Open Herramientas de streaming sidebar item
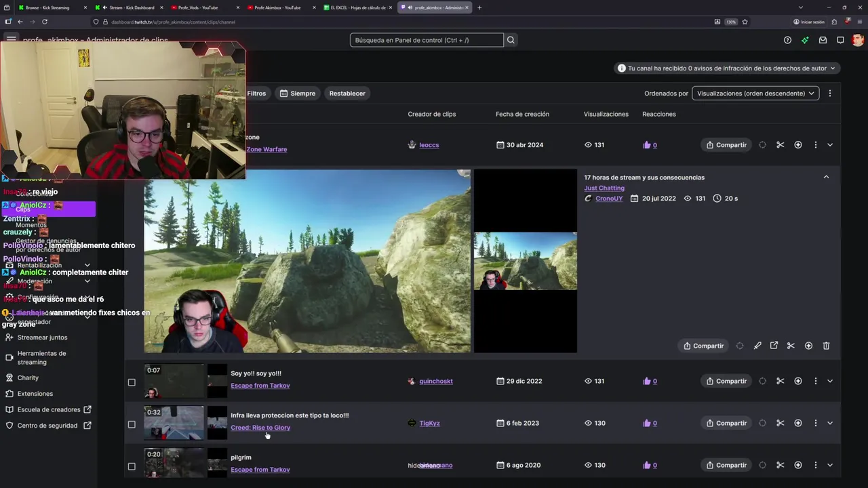 point(41,357)
